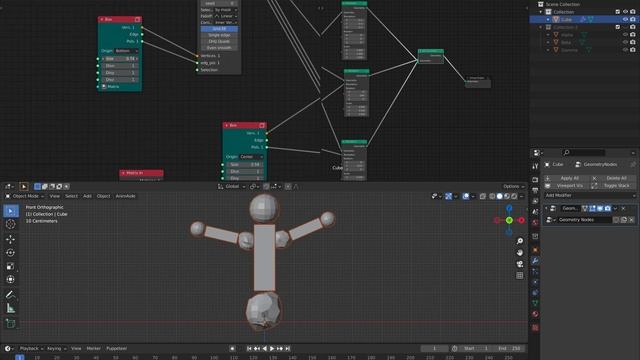This screenshot has width=640, height=360.
Task: Adjust the Size field on top Box node
Action: [120, 59]
